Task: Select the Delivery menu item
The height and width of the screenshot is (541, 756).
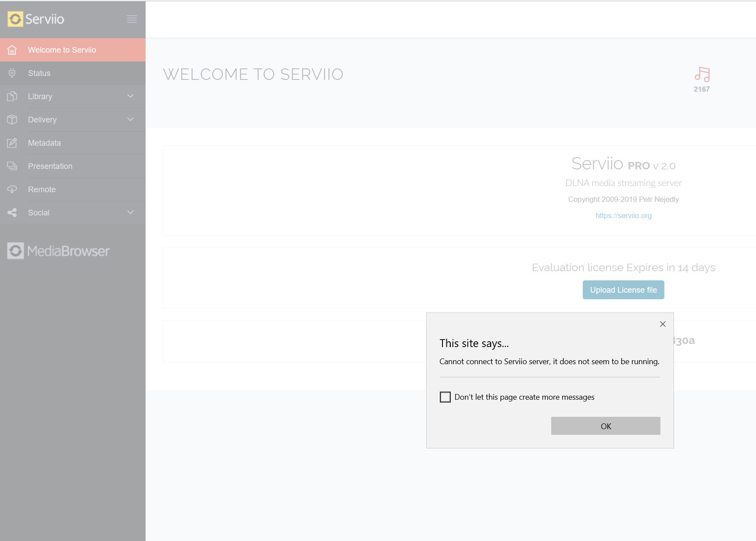Action: pyautogui.click(x=73, y=120)
